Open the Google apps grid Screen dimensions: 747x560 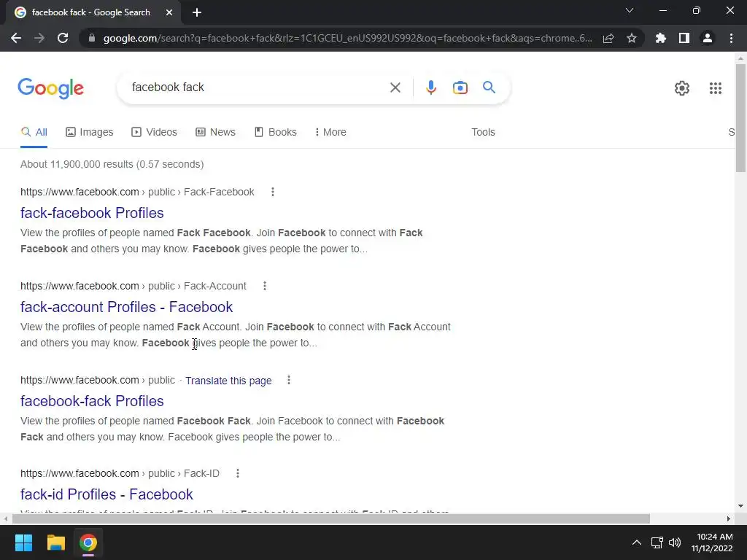(x=715, y=88)
